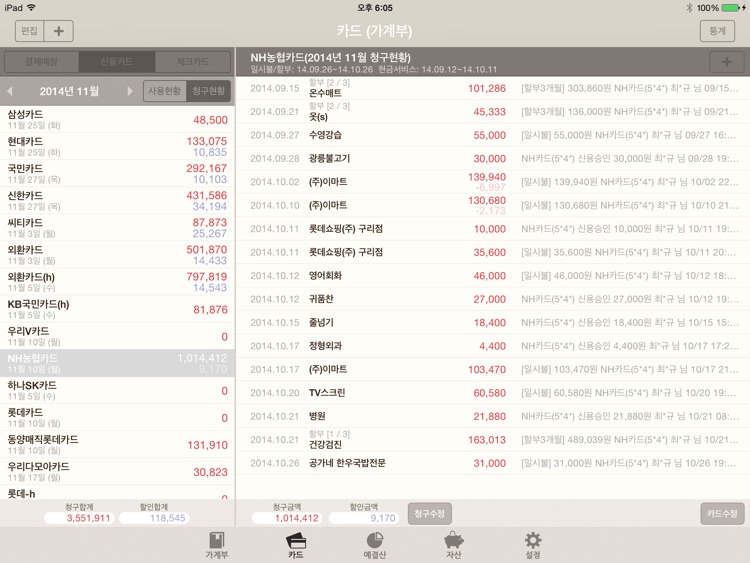Open the 설정 gear tab
Viewport: 750px width, 563px height.
(x=533, y=545)
